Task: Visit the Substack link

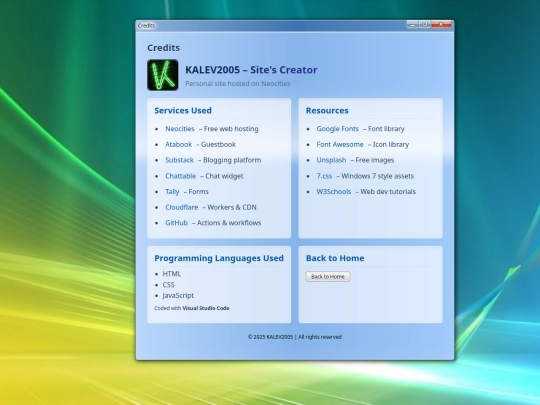Action: 179,160
